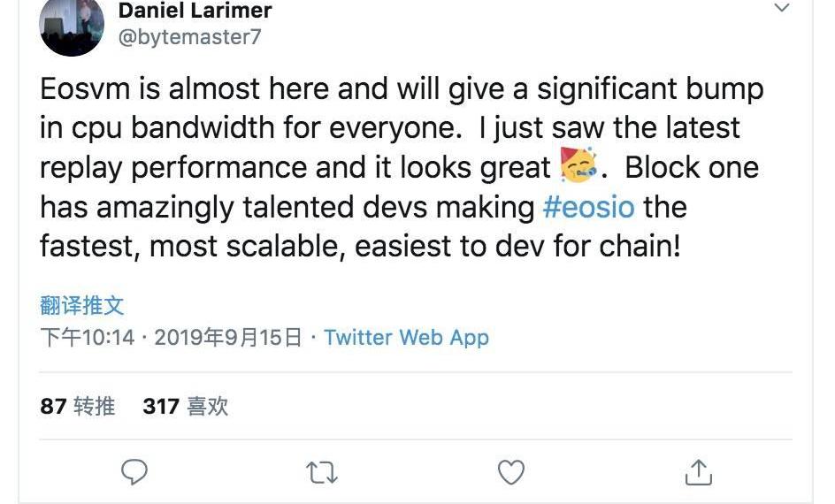Open the share tweet icon
This screenshot has height=504, width=835.
(699, 472)
